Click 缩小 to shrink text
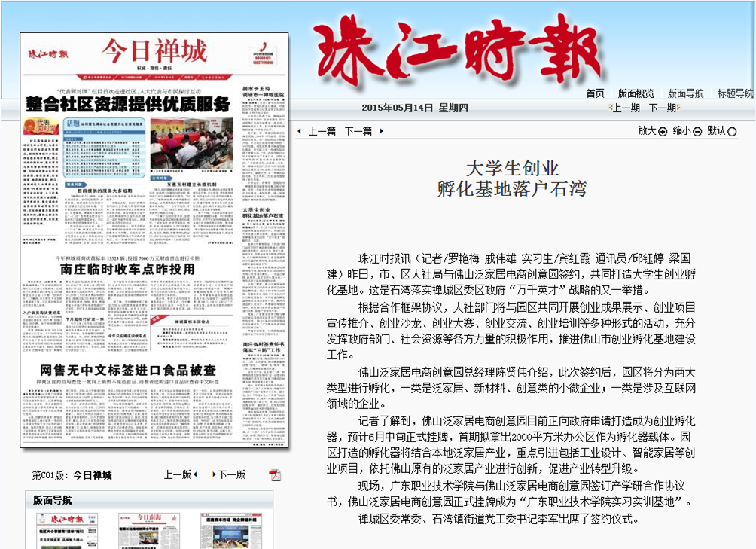The image size is (756, 549). tap(681, 130)
